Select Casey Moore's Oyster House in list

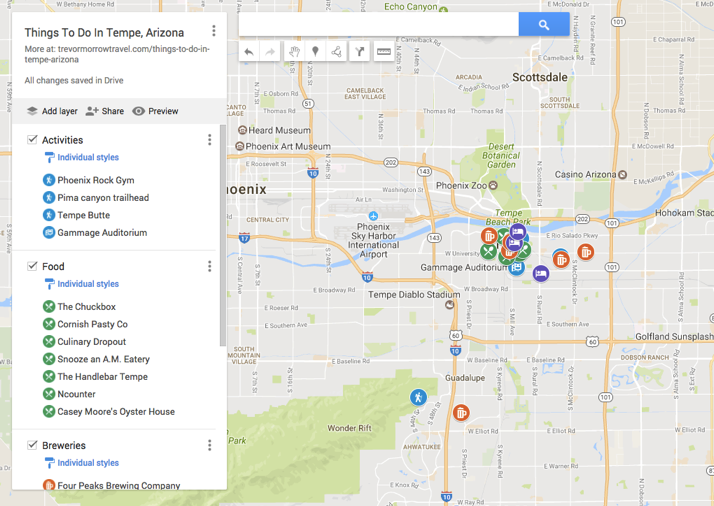pyautogui.click(x=116, y=412)
